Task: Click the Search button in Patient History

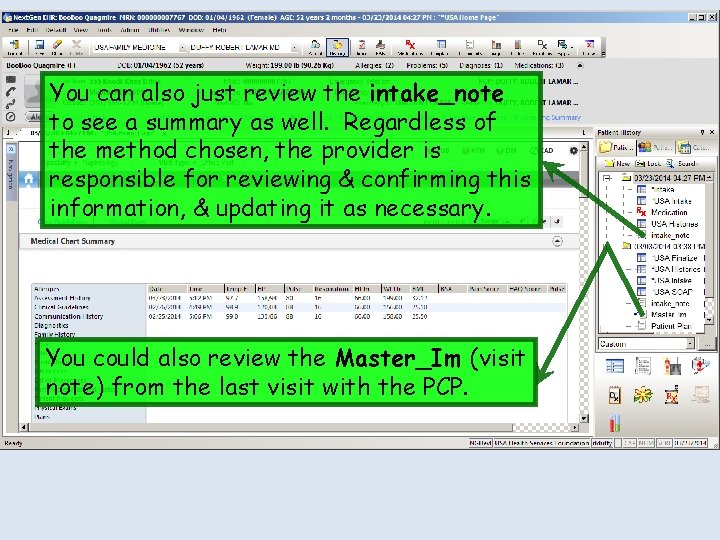Action: (682, 163)
